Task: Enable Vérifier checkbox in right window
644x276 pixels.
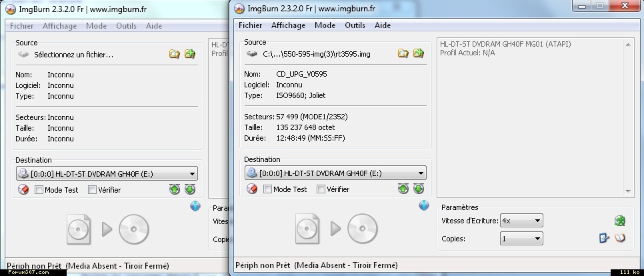Action: [x=321, y=189]
